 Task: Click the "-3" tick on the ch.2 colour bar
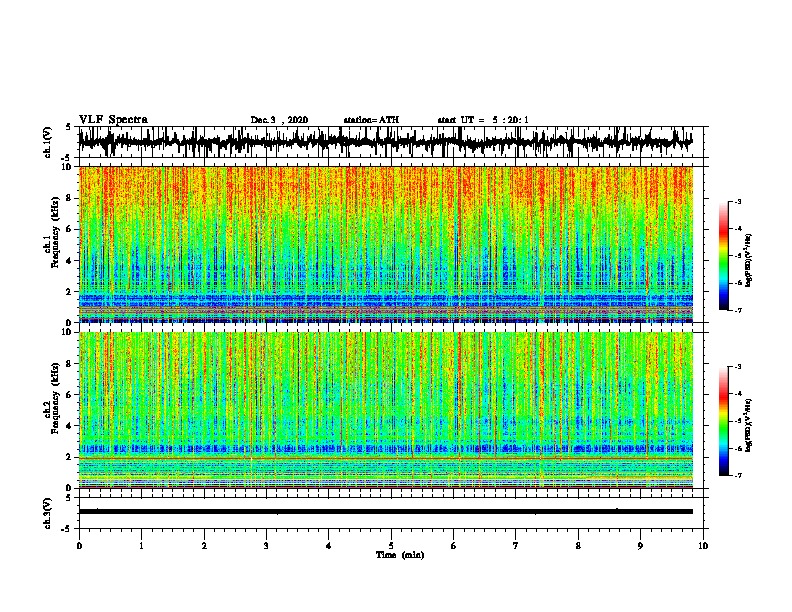click(x=737, y=367)
